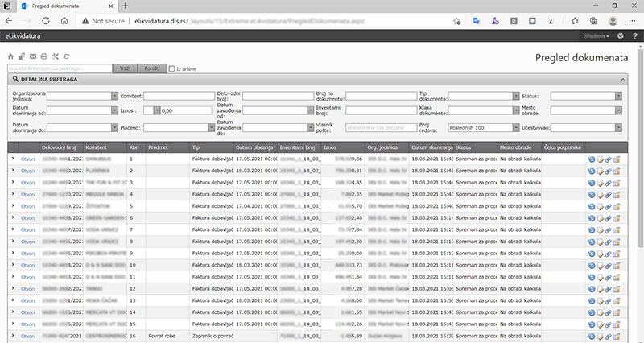Click the printer icon in toolbar
Viewport: 644px width, 343px height.
tap(44, 56)
